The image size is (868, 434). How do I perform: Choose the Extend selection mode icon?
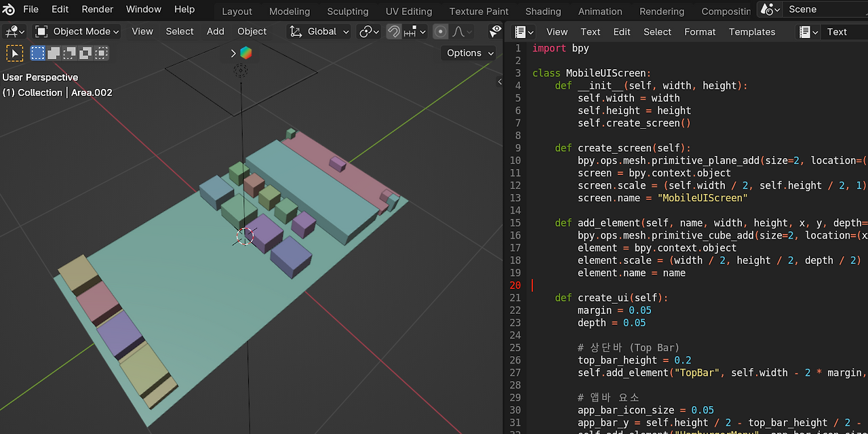54,53
